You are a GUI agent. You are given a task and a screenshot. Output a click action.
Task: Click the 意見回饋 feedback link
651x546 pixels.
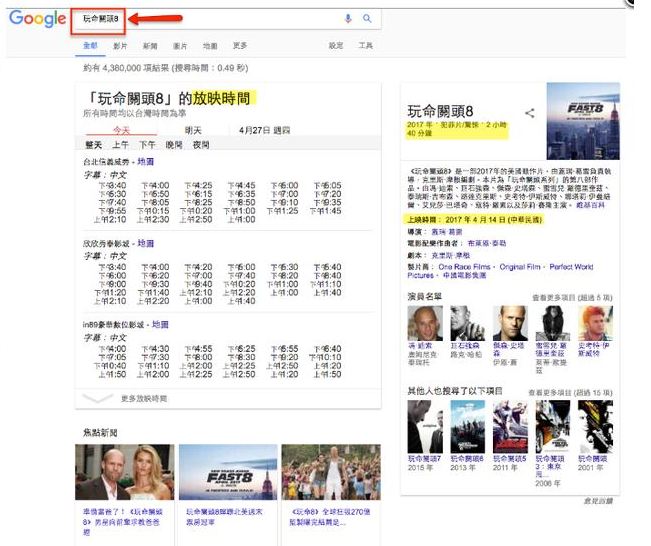click(x=598, y=501)
